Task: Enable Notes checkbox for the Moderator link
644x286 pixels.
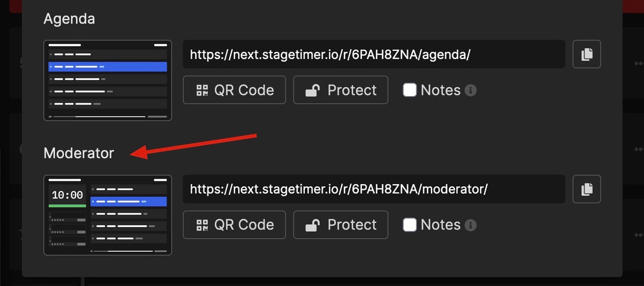Action: click(x=410, y=225)
